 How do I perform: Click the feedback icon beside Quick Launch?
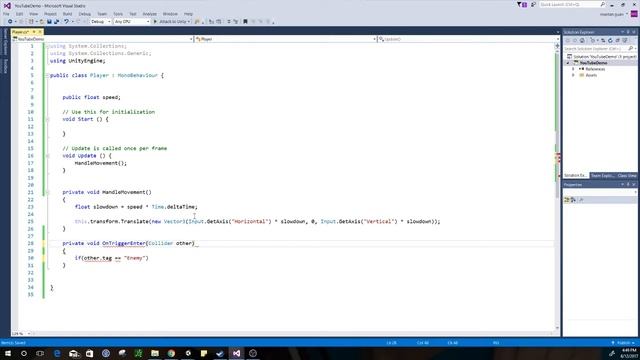533,4
